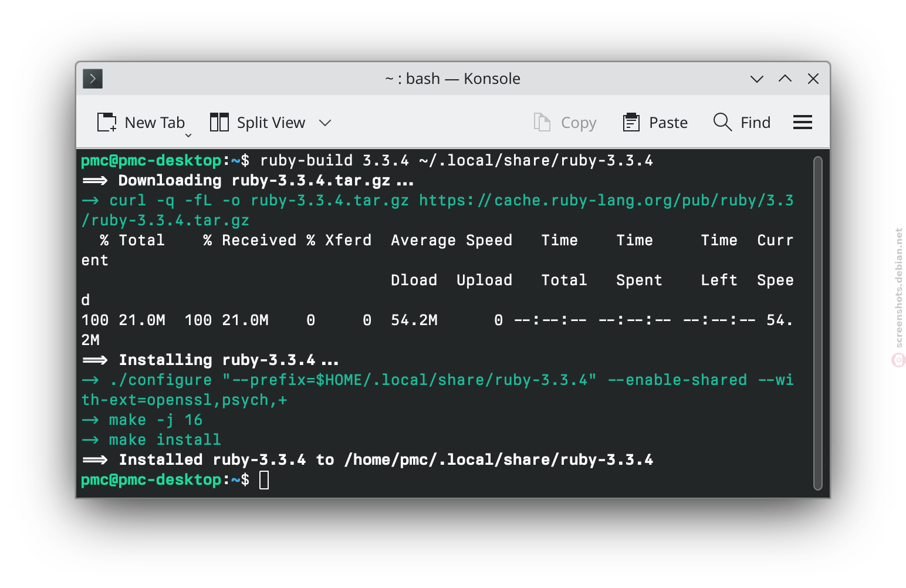Click the Paste toolbar button
This screenshot has height=588, width=906.
pos(655,123)
